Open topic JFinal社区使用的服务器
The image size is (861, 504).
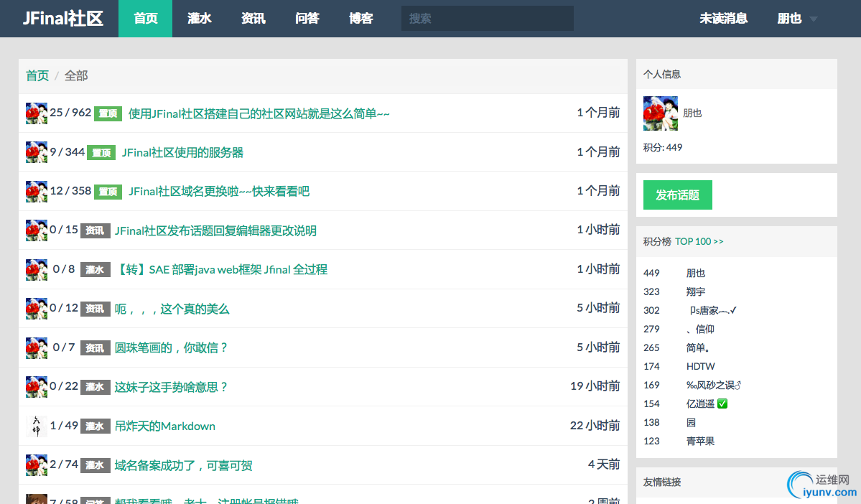click(182, 153)
